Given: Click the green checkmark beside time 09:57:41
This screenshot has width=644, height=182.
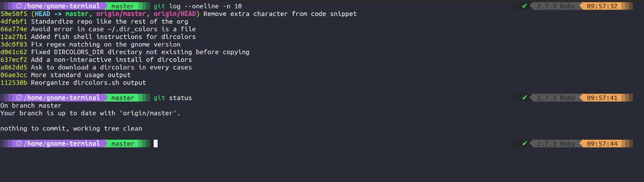Looking at the screenshot, I should (525, 98).
